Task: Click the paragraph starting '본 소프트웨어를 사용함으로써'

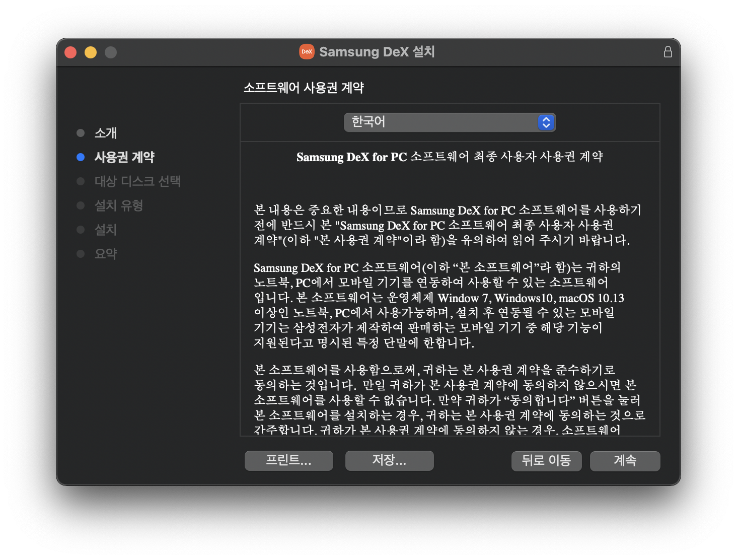Action: 450,399
